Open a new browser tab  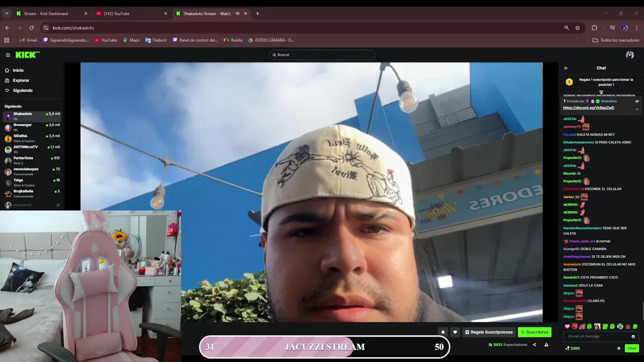tap(258, 14)
